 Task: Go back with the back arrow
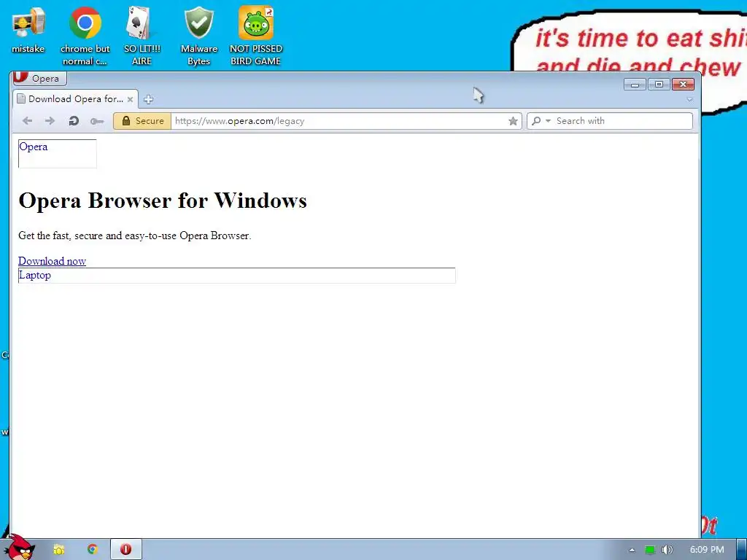pyautogui.click(x=27, y=121)
